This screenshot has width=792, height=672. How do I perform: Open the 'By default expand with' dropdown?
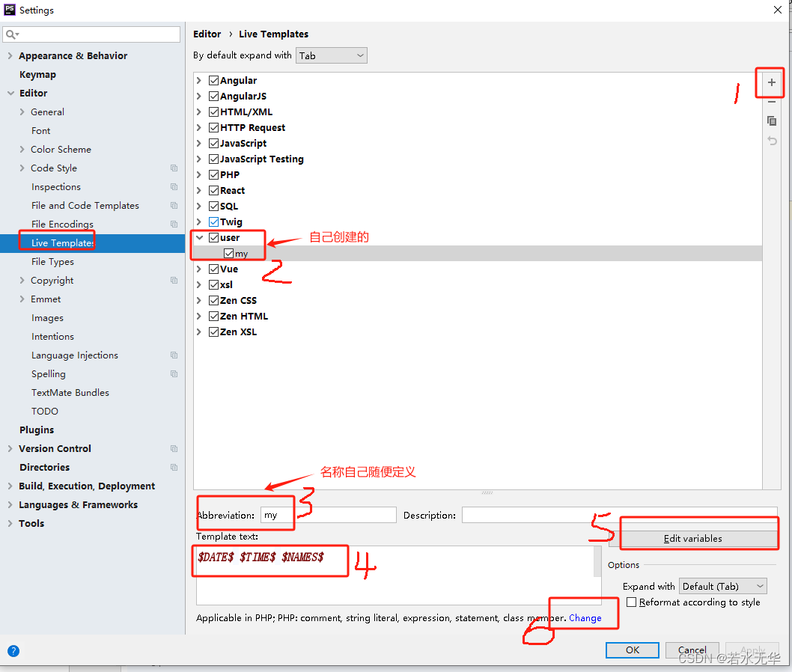click(331, 55)
